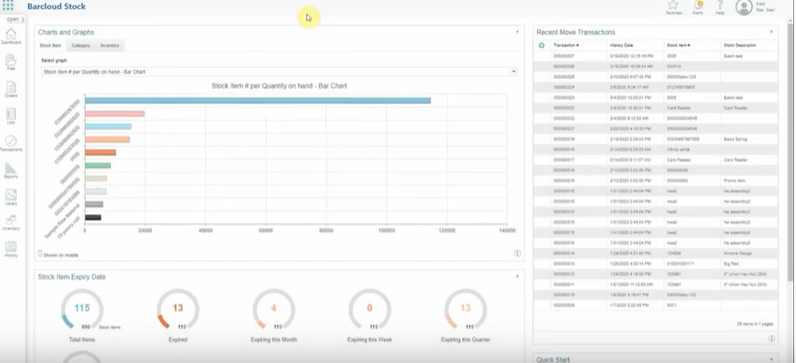
Task: Open the Files sidebar icon
Action: pyautogui.click(x=11, y=62)
